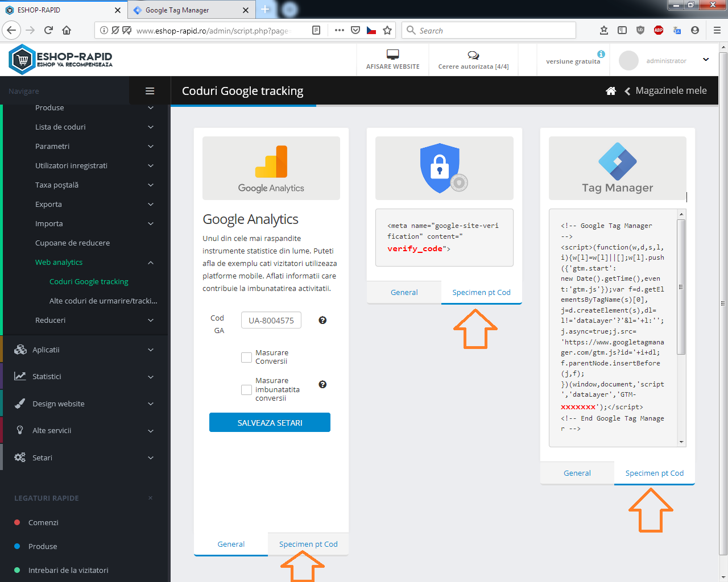The height and width of the screenshot is (582, 728).
Task: Expand the Importa submenu
Action: pos(151,223)
